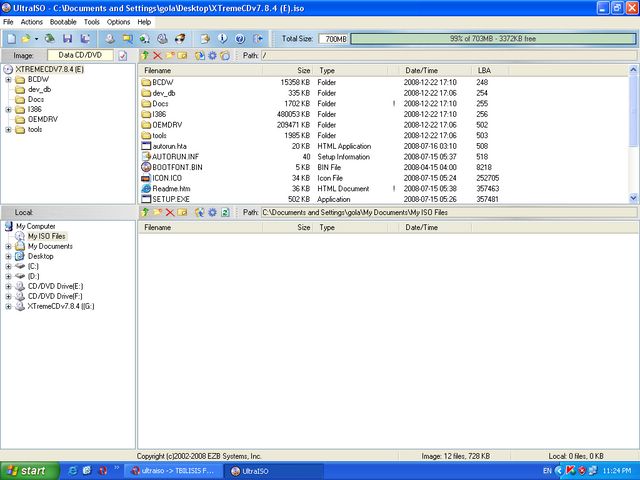Click the Type column header in local list
The width and height of the screenshot is (640, 480).
tap(350, 227)
